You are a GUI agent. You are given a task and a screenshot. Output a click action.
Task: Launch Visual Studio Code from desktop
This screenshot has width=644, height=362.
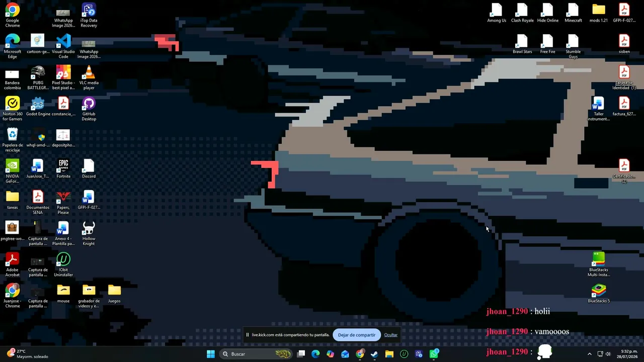coord(63,47)
